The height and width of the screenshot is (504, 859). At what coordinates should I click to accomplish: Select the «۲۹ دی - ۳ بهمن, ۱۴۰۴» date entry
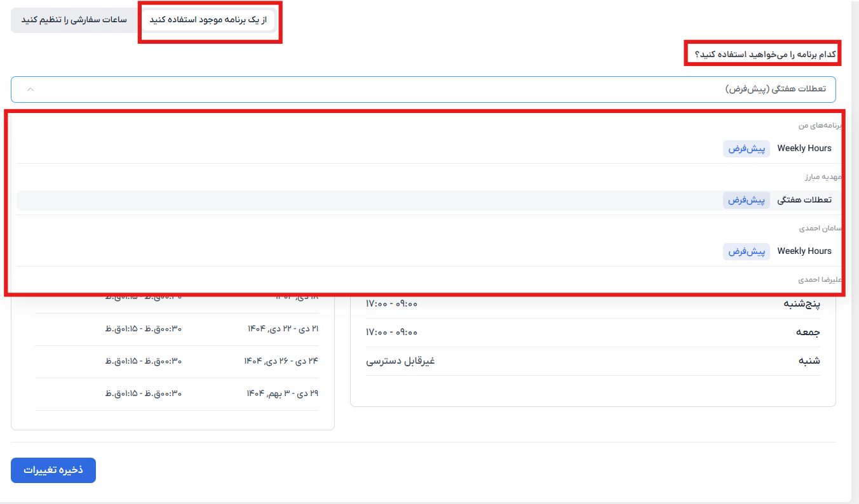[x=282, y=394]
